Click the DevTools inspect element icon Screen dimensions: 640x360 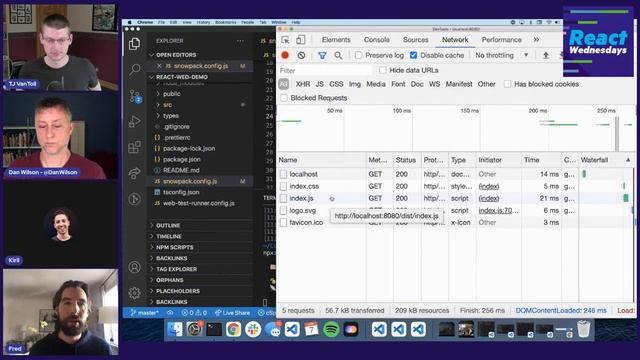tap(285, 40)
